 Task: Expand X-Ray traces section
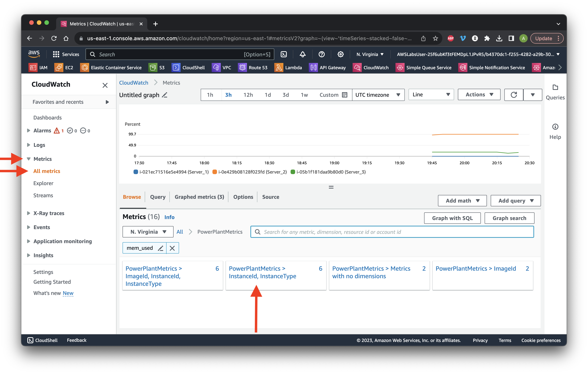coord(29,213)
